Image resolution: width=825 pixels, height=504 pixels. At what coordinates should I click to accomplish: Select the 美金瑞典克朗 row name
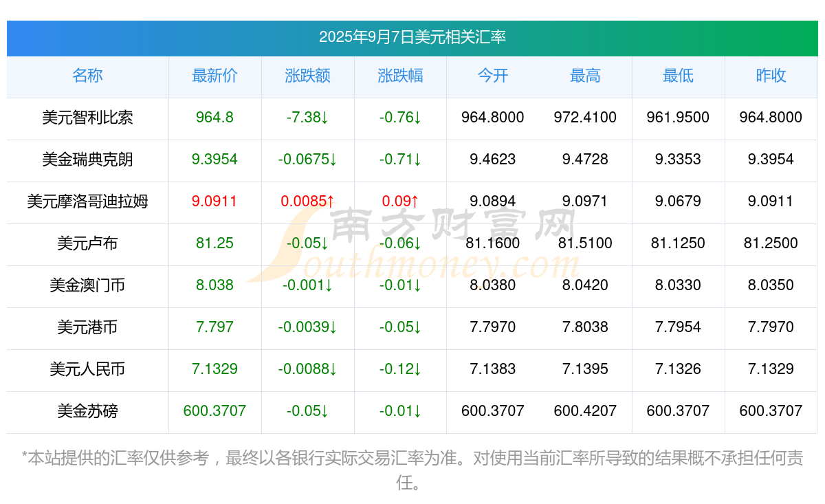tap(87, 160)
